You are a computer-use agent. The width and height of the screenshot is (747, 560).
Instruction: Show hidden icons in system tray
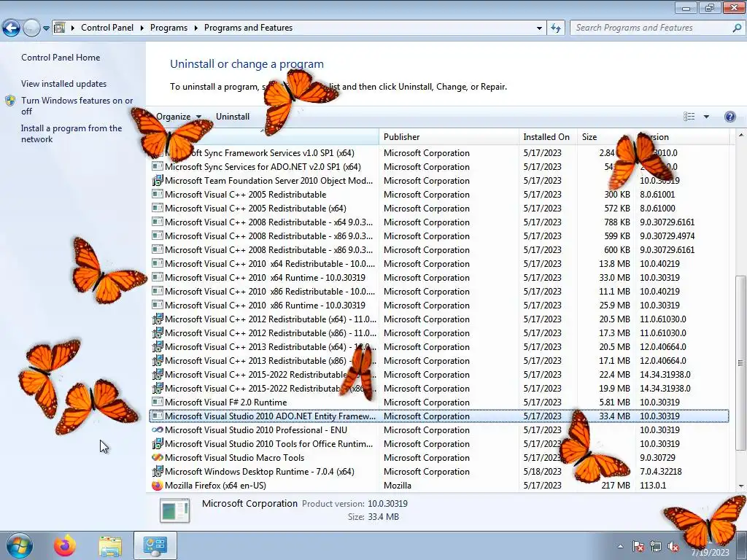[620, 547]
